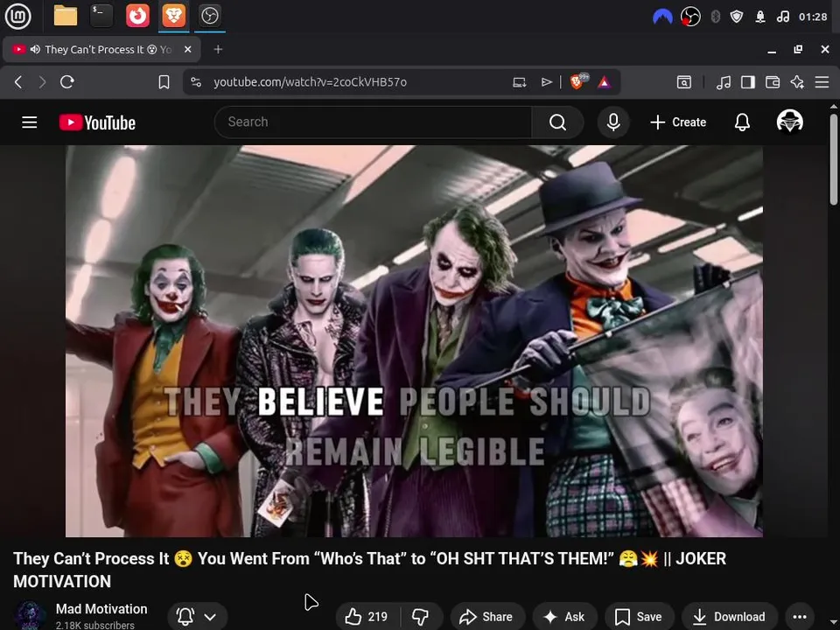Bookmark this page
Image resolution: width=840 pixels, height=630 pixels.
pos(164,82)
